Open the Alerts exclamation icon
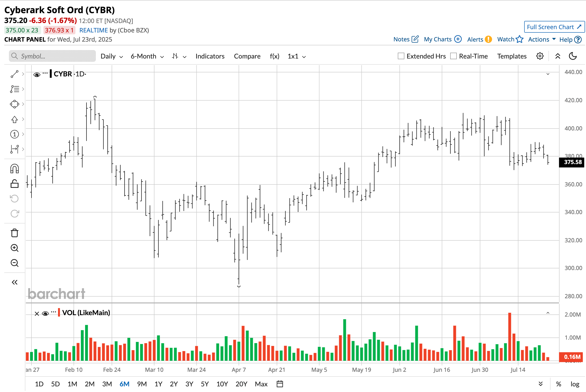Image resolution: width=586 pixels, height=392 pixels. click(x=488, y=39)
